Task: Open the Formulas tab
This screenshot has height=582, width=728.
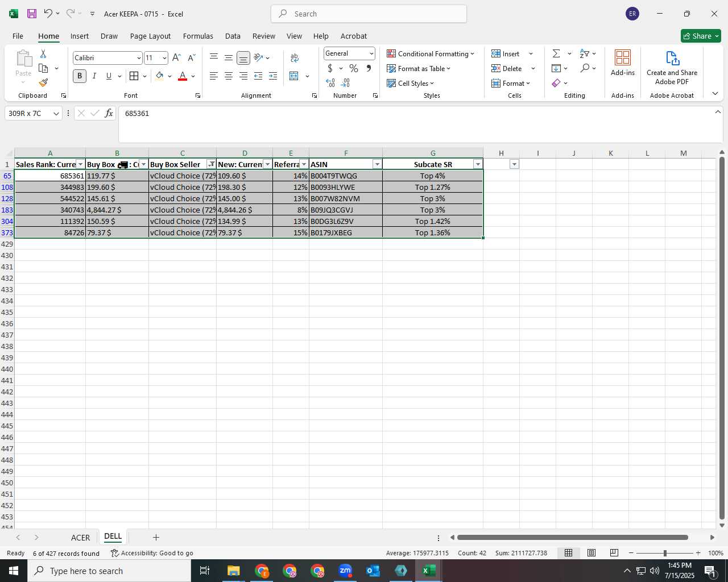Action: coord(198,36)
